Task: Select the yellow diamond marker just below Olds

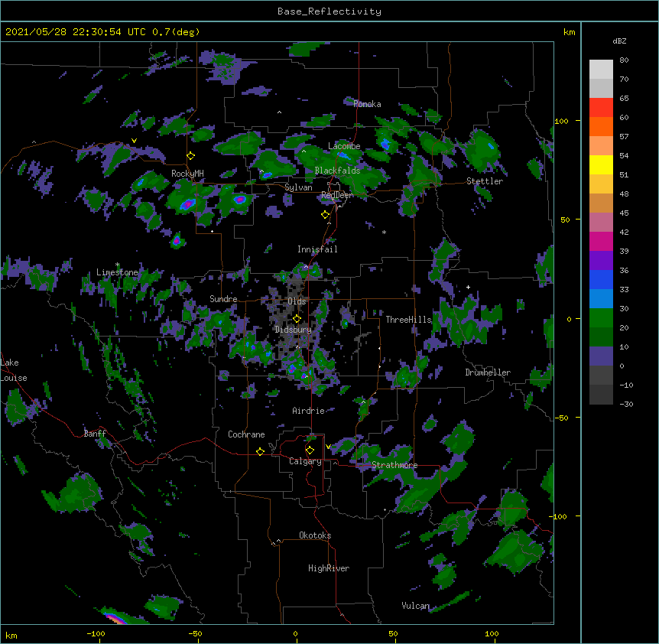Action: (297, 318)
